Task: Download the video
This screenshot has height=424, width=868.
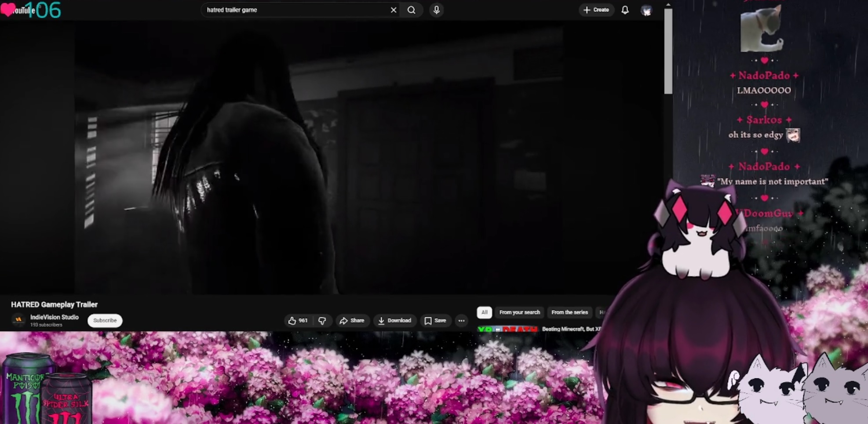Action: 394,321
